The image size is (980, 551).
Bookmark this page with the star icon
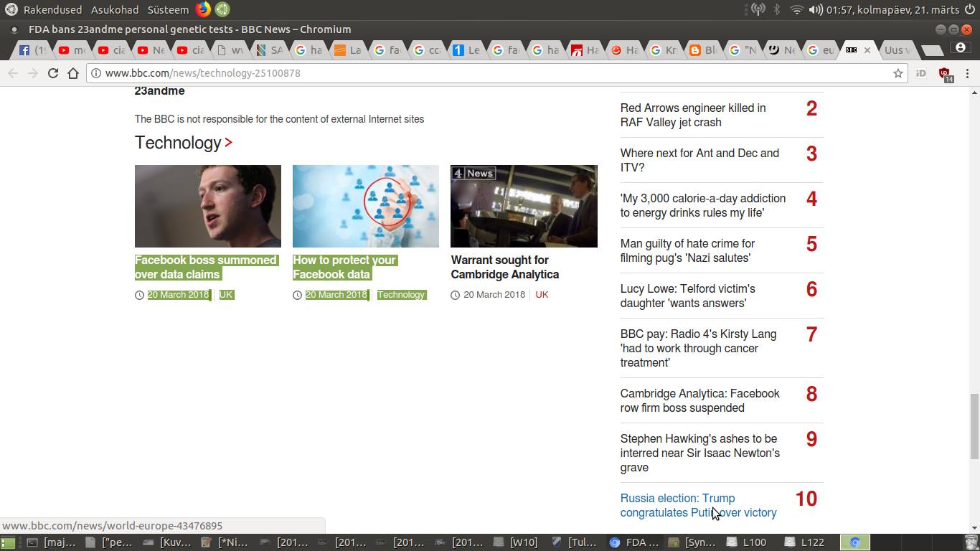pos(897,73)
